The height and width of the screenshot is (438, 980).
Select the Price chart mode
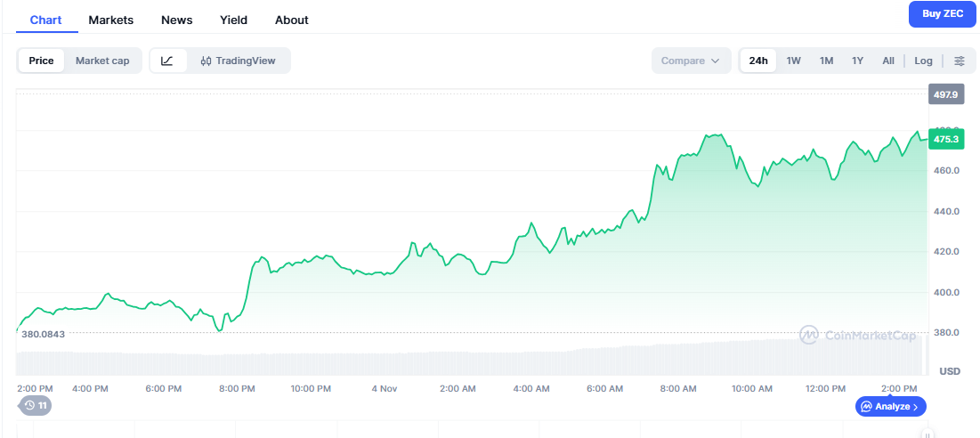tap(41, 61)
